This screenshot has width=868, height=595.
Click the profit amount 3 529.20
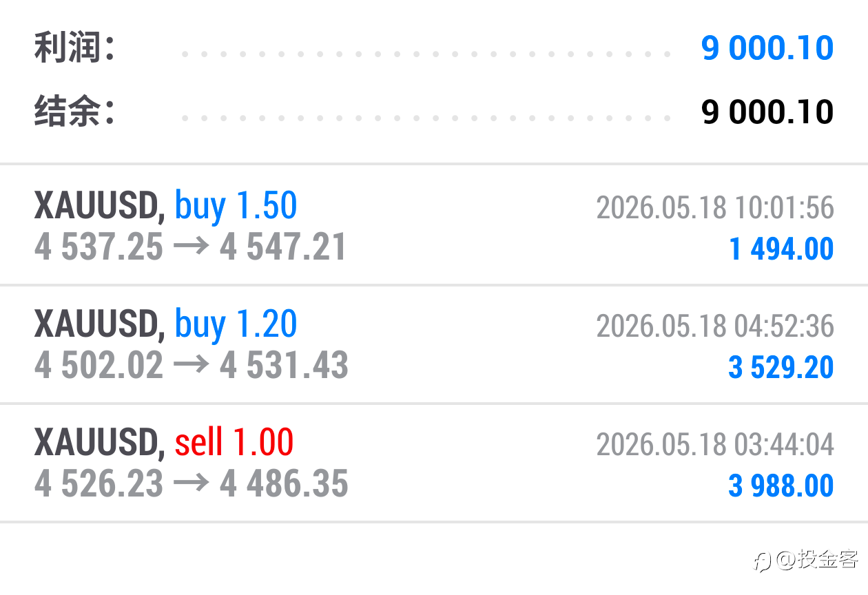(x=781, y=367)
